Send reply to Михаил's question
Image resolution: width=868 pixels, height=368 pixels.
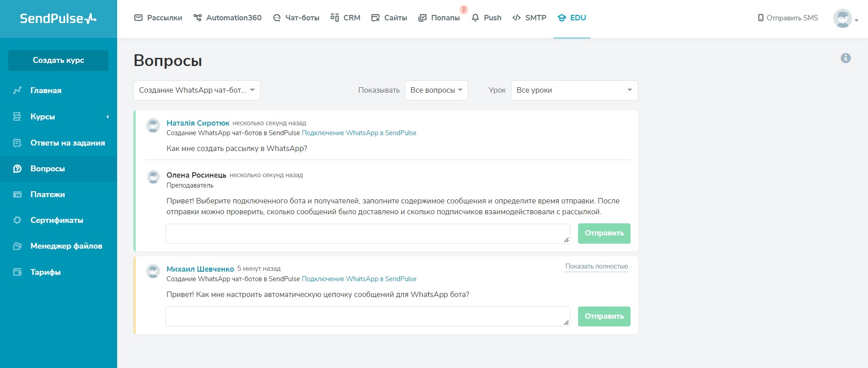pyautogui.click(x=604, y=316)
